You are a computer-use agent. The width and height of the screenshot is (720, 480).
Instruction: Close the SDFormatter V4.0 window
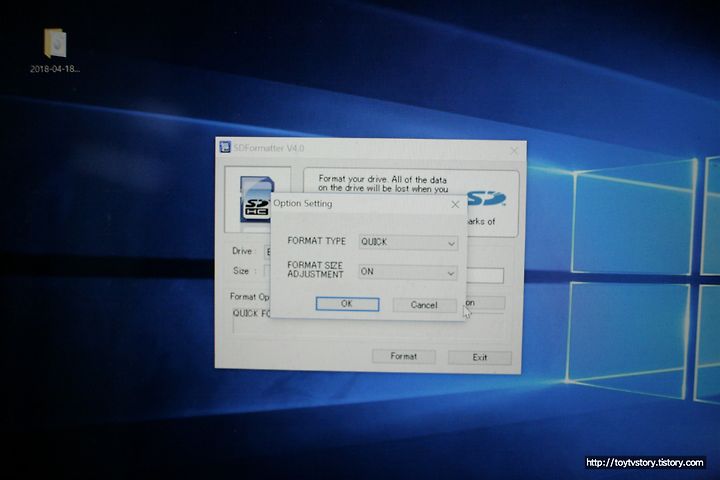pyautogui.click(x=514, y=150)
